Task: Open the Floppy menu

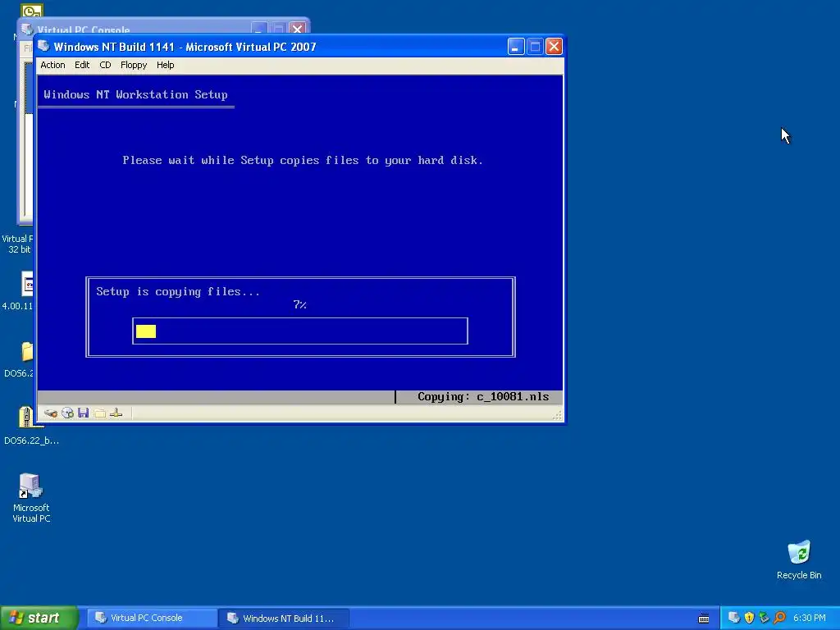Action: (134, 65)
